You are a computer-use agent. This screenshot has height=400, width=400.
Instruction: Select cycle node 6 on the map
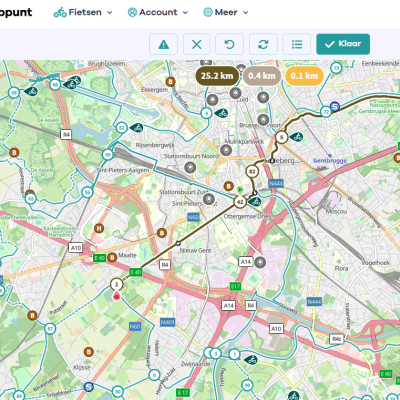point(154,375)
